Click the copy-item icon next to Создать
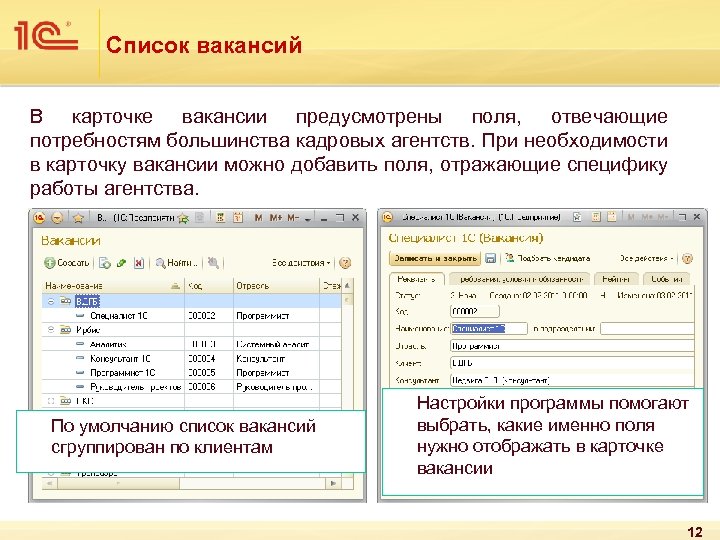 (105, 263)
